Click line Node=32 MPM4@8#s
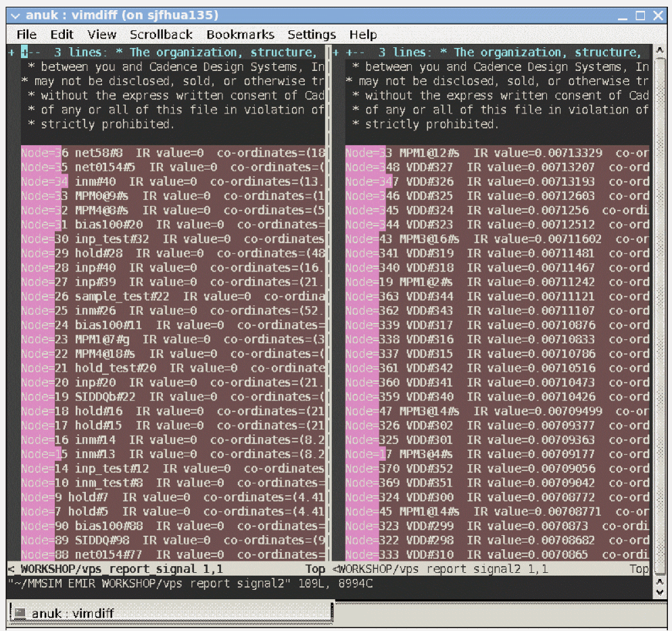This screenshot has width=672, height=631. pyautogui.click(x=174, y=210)
